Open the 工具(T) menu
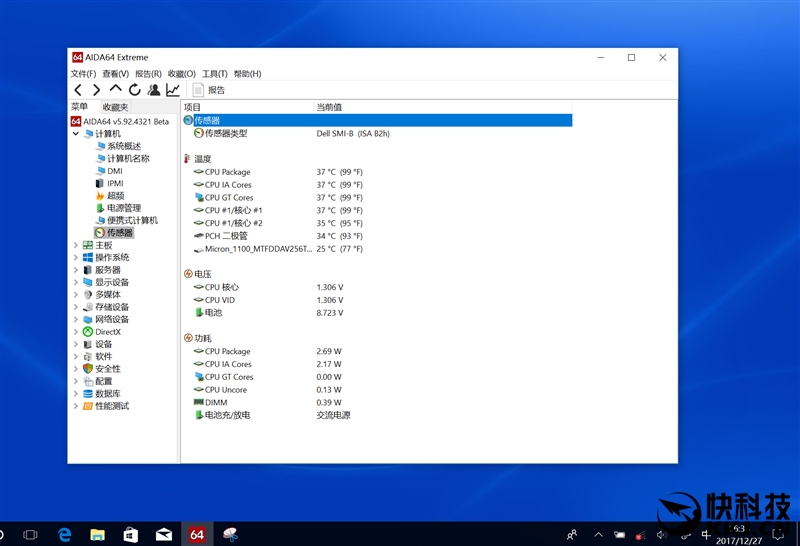The height and width of the screenshot is (546, 800). [x=215, y=73]
